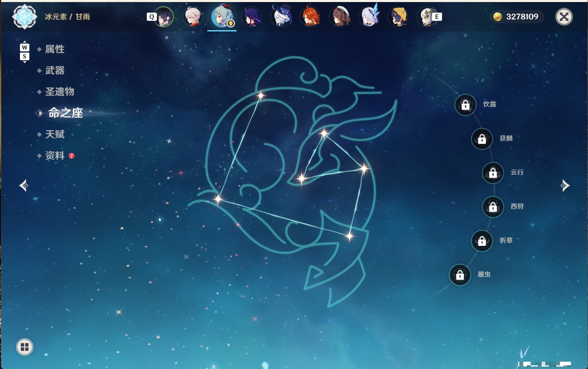Close the character screen with X button
The height and width of the screenshot is (369, 588).
click(564, 17)
